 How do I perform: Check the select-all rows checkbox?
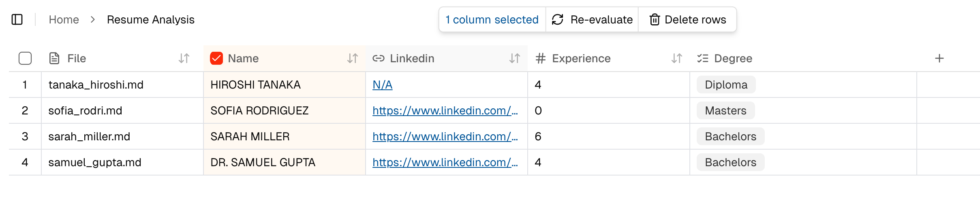25,59
